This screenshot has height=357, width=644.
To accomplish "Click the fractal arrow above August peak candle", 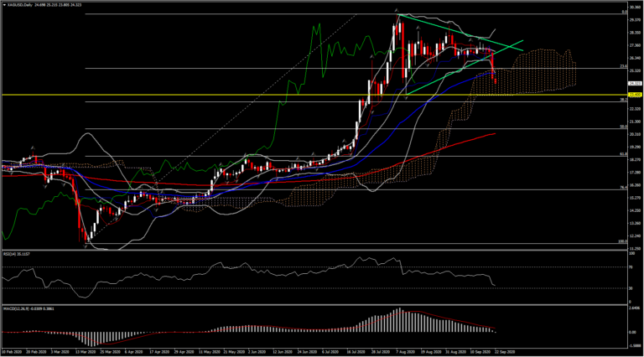I will point(397,10).
